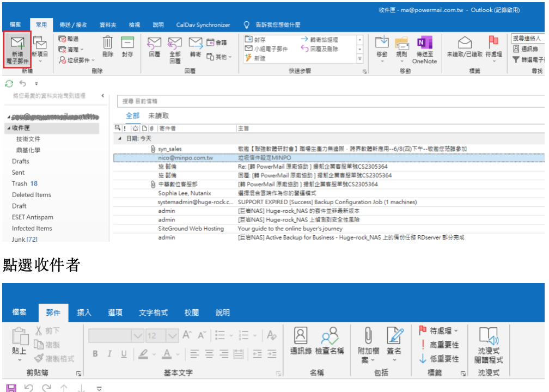This screenshot has width=549, height=392.
Task: Toggle 高重要性 (High Importance)
Action: tap(440, 345)
